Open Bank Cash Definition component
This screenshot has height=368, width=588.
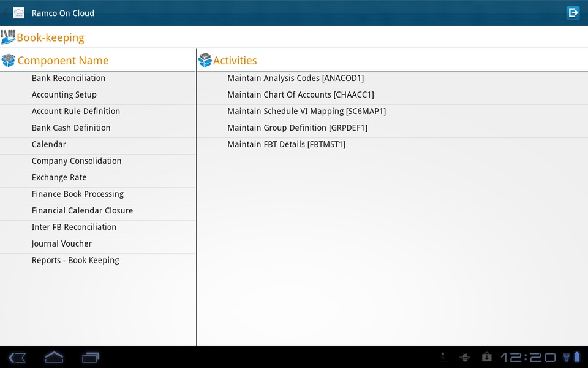tap(98, 129)
